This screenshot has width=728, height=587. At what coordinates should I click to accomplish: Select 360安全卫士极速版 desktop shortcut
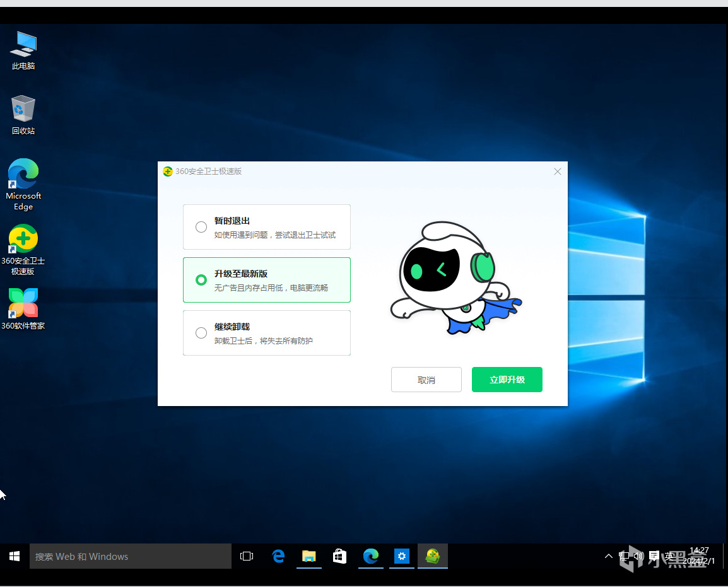23,250
